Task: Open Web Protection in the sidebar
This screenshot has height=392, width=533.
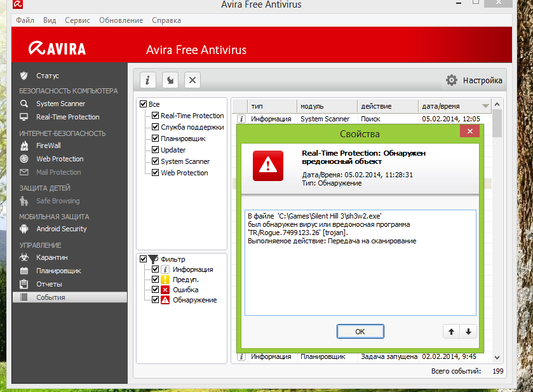Action: point(60,159)
